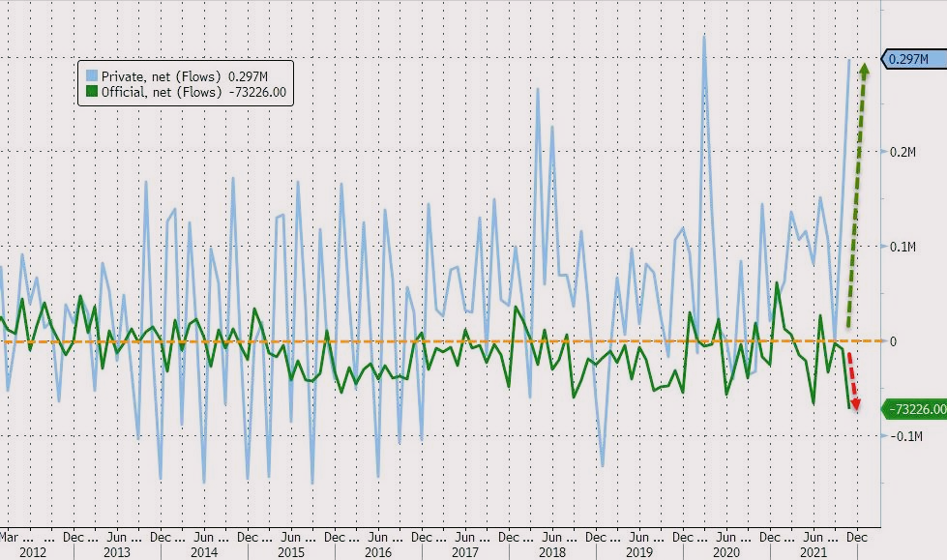Click the red dashed downward arrow head
The image size is (947, 560).
click(x=855, y=403)
